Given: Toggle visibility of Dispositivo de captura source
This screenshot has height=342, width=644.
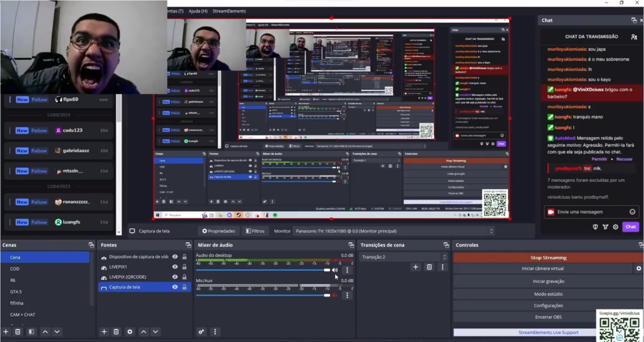Looking at the screenshot, I should pos(175,257).
